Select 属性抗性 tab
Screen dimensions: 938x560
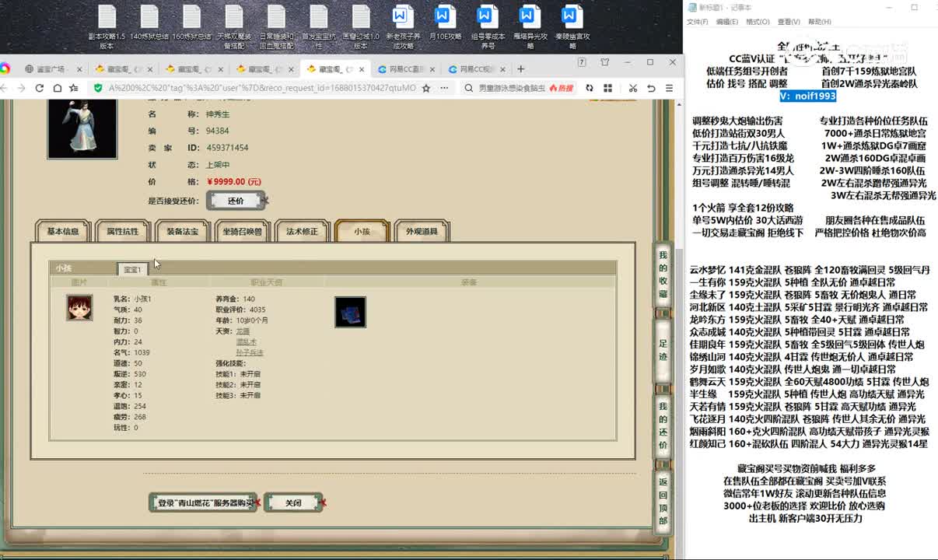[x=123, y=231]
